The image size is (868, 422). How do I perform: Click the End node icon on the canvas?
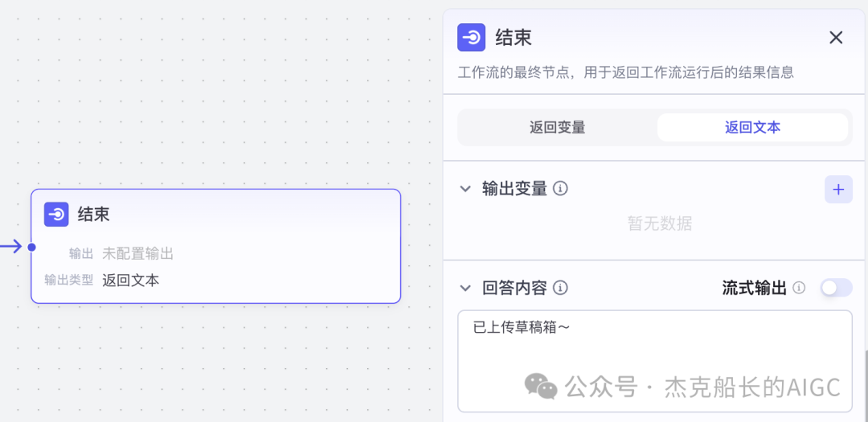(x=56, y=214)
